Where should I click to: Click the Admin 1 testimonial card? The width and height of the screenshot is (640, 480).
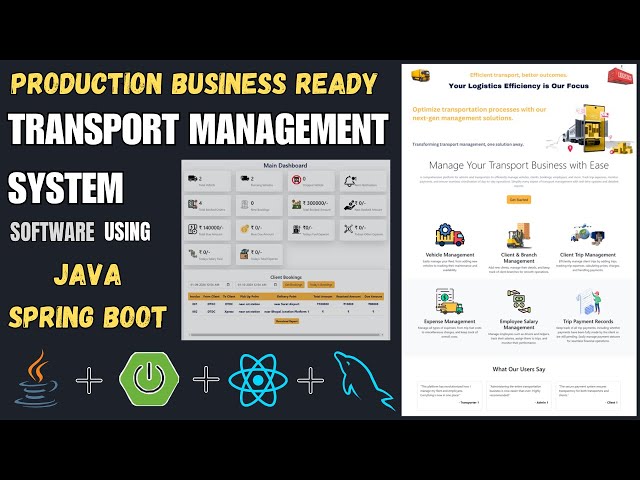click(x=519, y=395)
